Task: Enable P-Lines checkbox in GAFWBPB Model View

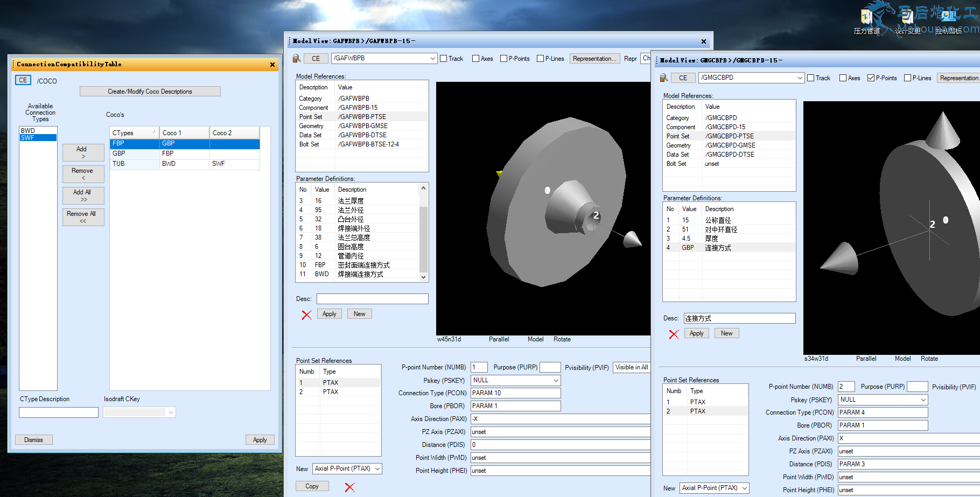Action: (541, 59)
